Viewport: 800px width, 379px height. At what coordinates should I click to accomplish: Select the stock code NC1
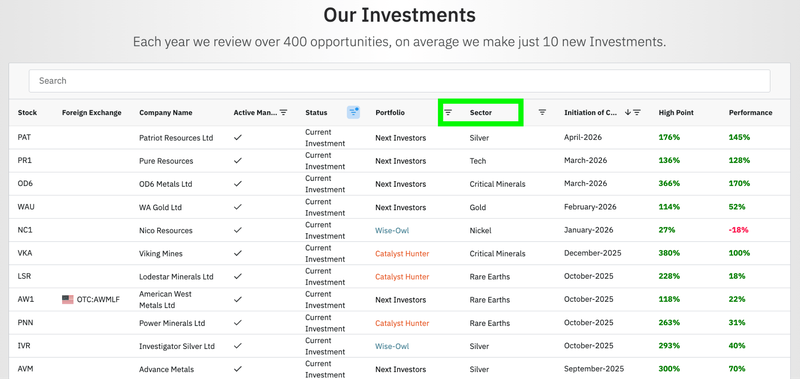coord(25,230)
